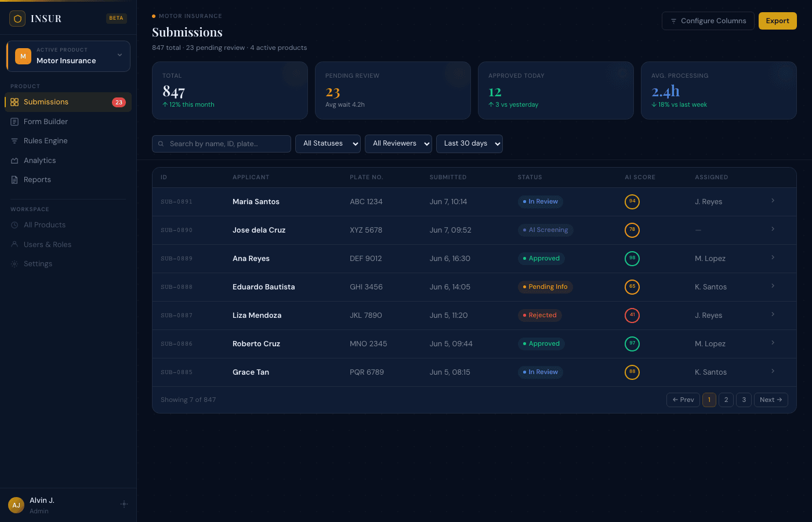Click the Rules Engine filter icon

tap(14, 141)
